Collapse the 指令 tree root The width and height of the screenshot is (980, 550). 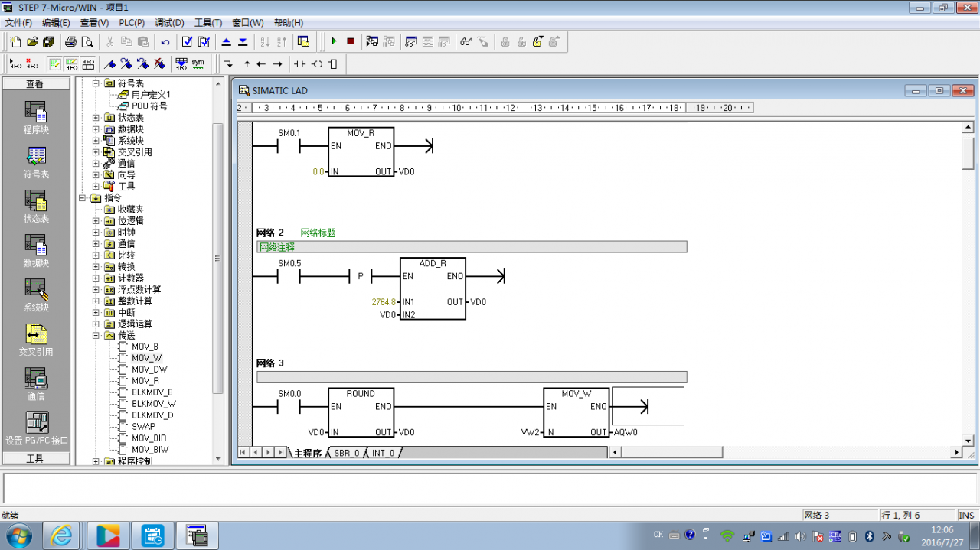pyautogui.click(x=83, y=198)
